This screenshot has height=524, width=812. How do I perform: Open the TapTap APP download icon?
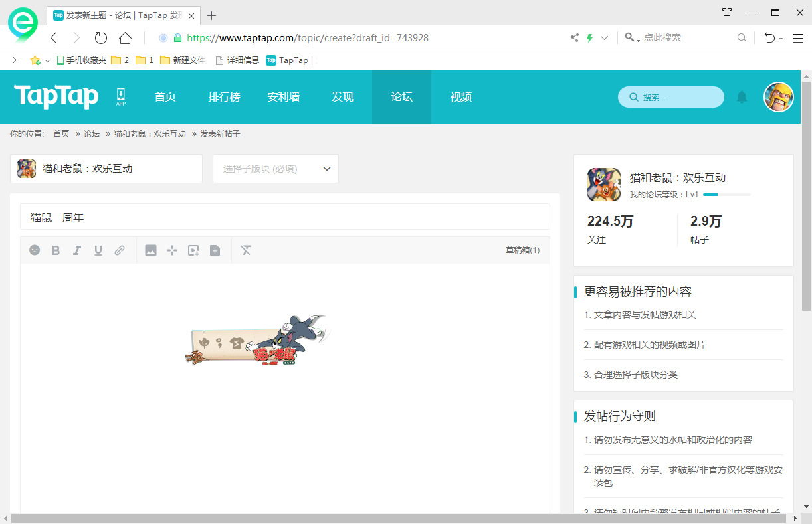121,96
